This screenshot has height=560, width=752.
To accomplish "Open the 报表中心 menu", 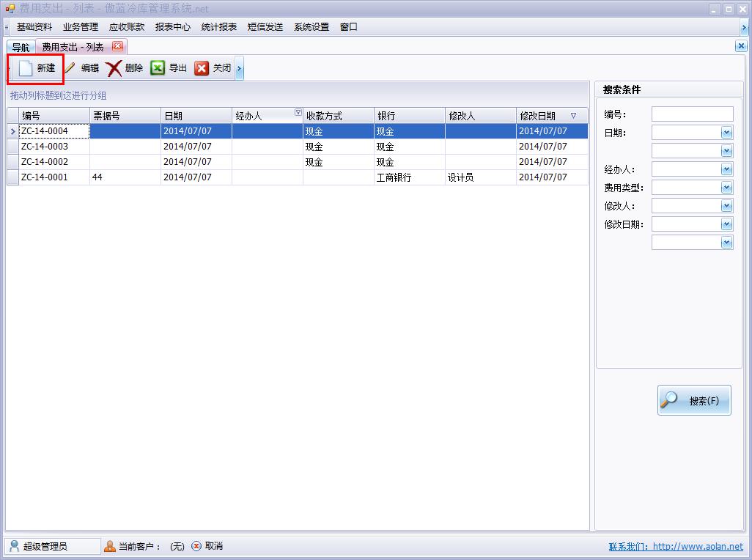I will pyautogui.click(x=172, y=27).
